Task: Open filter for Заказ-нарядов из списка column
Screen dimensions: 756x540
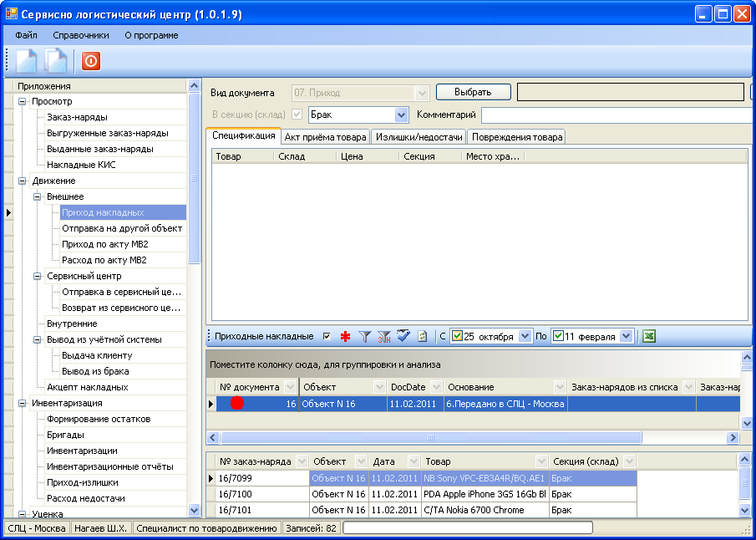Action: (x=688, y=387)
